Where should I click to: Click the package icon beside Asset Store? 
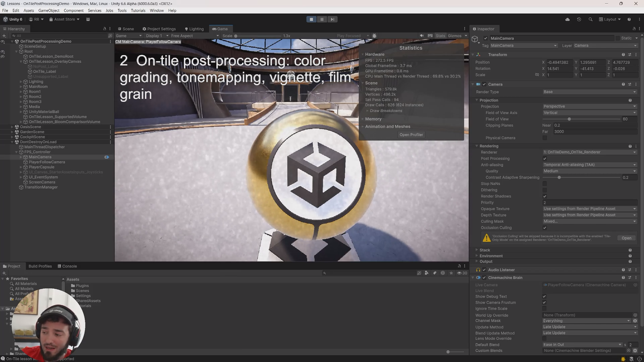point(88,19)
